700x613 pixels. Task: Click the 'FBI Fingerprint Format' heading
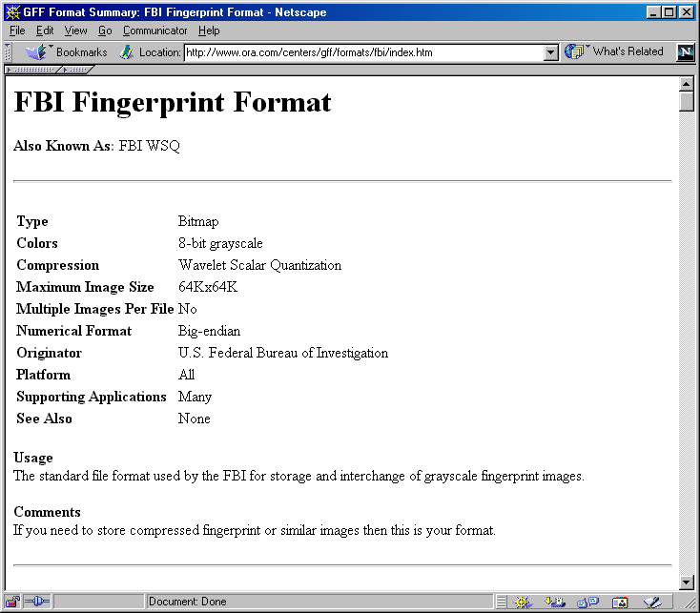tap(173, 103)
